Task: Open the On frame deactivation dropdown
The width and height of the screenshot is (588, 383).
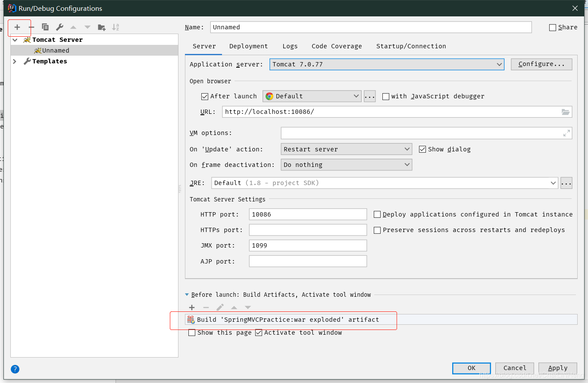Action: [x=346, y=165]
